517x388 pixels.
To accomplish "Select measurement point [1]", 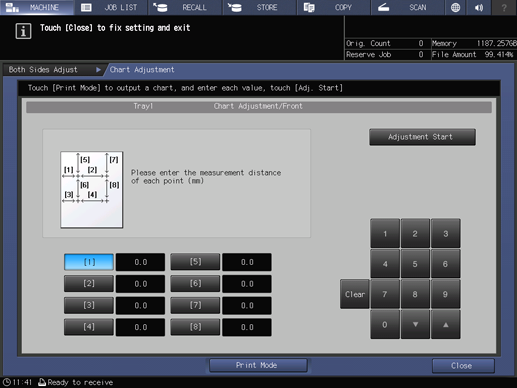I will coord(89,262).
